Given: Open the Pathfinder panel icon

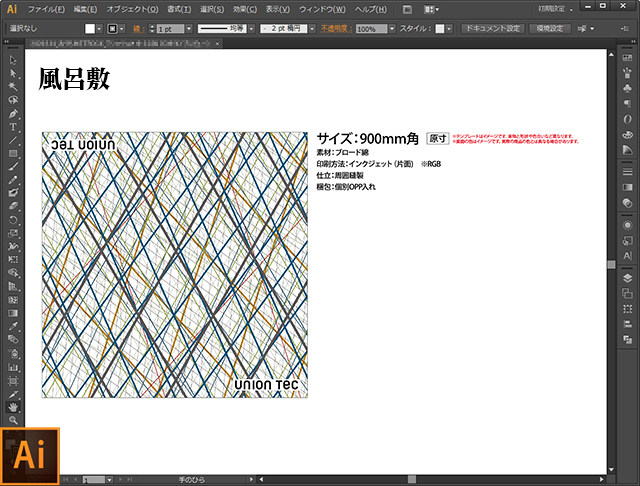Looking at the screenshot, I should pos(627,339).
